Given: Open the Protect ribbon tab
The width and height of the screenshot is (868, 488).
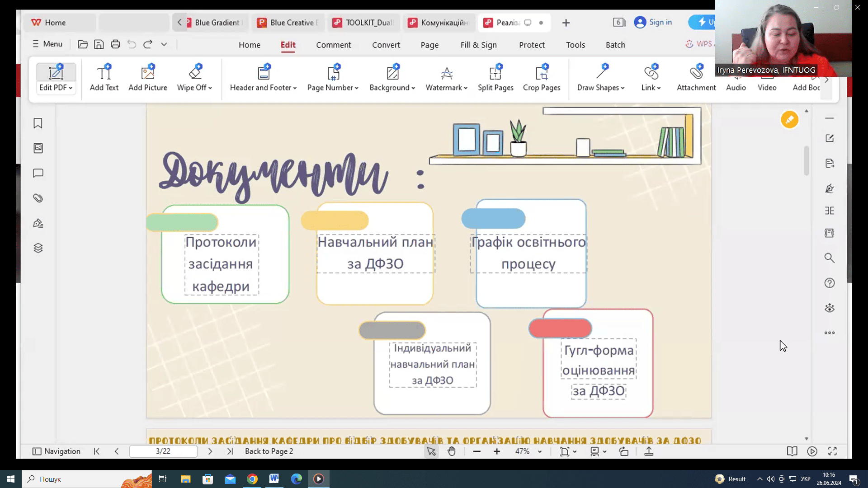Looking at the screenshot, I should [532, 45].
